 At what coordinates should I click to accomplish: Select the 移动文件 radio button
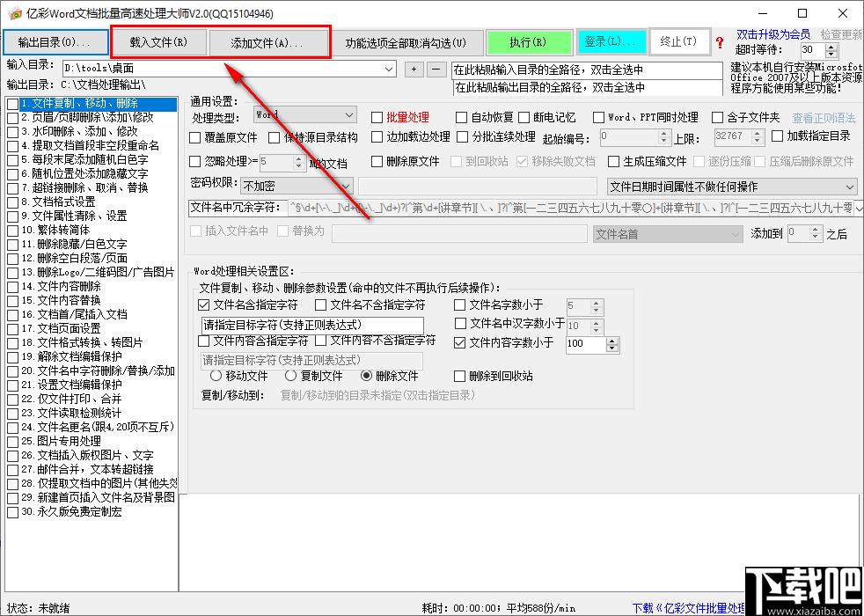pos(216,377)
